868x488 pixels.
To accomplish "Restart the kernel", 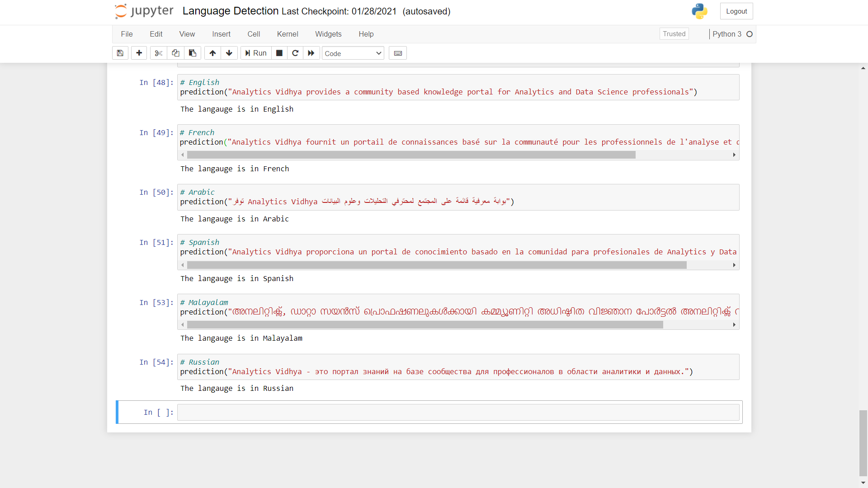I will coord(295,53).
